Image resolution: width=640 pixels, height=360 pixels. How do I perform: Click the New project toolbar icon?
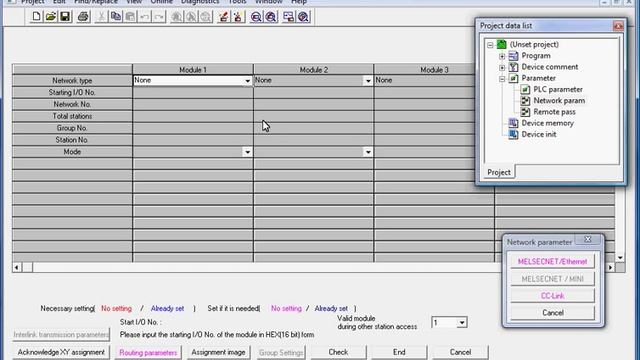(36, 17)
